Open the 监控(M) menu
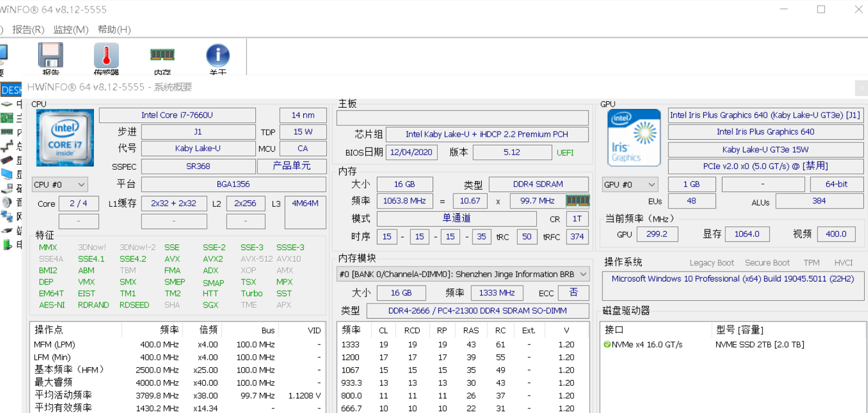This screenshot has width=868, height=413. pos(71,30)
